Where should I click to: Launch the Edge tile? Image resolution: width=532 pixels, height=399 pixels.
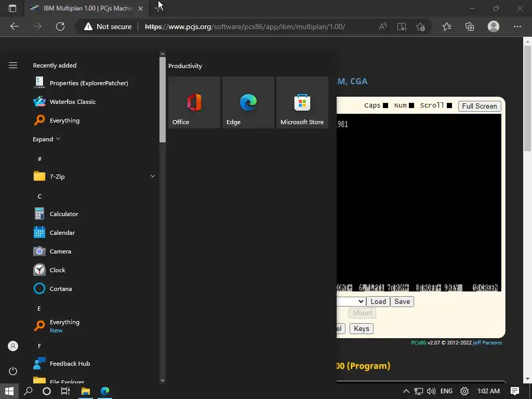248,102
